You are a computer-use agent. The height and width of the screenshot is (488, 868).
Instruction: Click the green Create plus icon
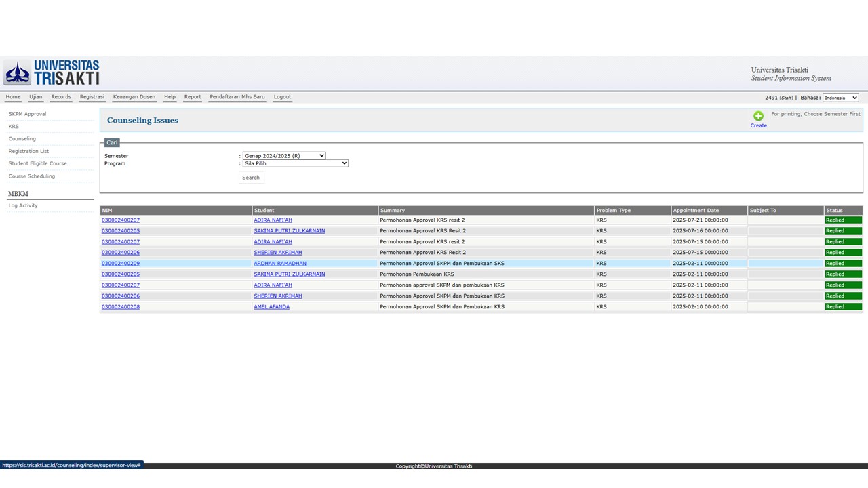(758, 116)
